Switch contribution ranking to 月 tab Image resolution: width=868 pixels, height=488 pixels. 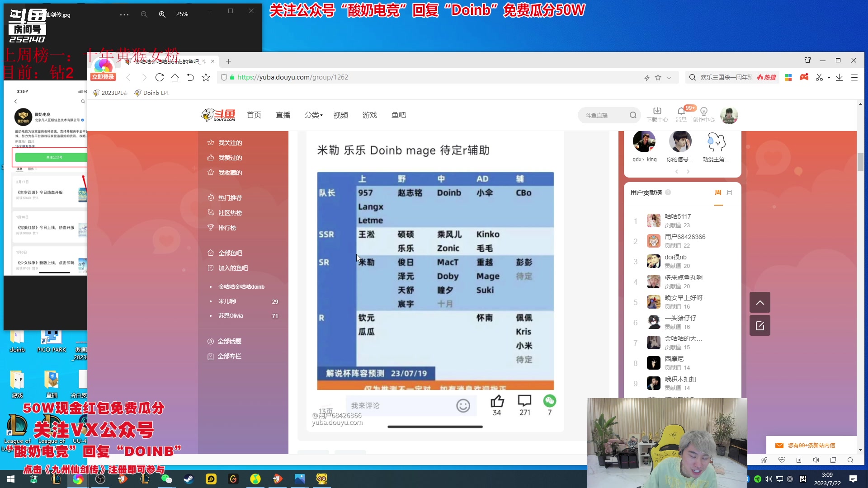[729, 192]
